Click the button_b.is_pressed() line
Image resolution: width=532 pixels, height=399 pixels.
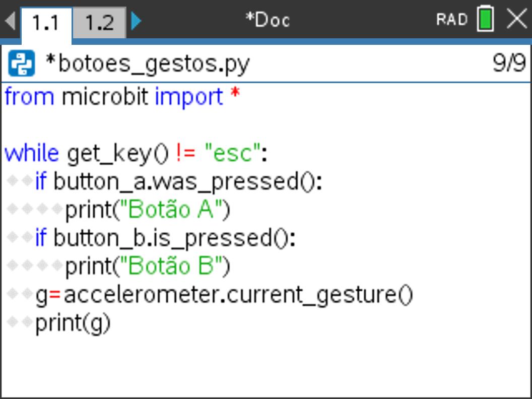pyautogui.click(x=166, y=238)
